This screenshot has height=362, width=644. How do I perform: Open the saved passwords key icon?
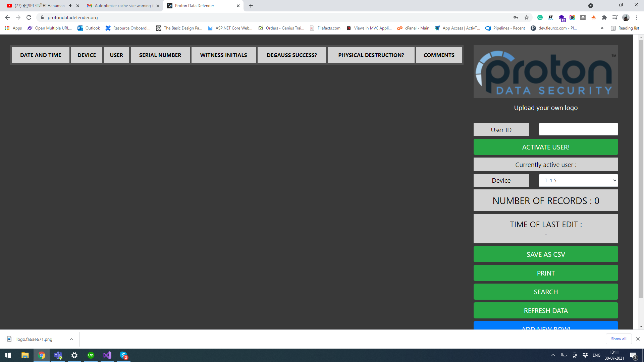[516, 17]
